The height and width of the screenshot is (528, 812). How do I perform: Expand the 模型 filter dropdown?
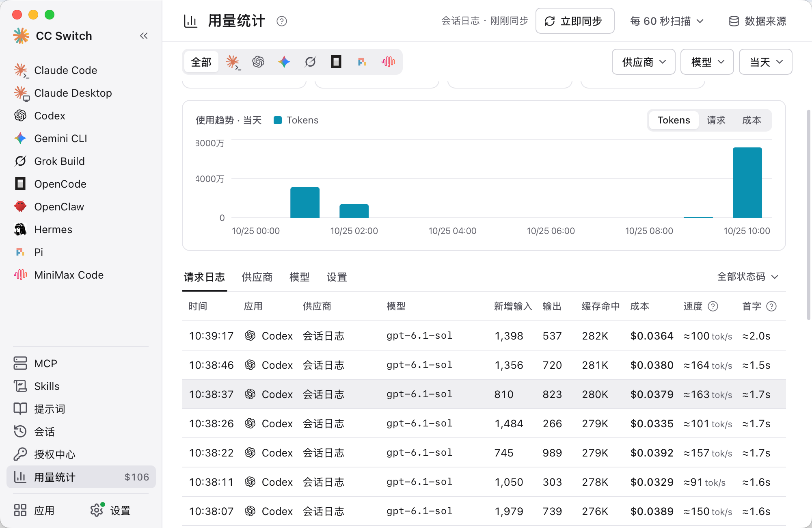pyautogui.click(x=707, y=62)
